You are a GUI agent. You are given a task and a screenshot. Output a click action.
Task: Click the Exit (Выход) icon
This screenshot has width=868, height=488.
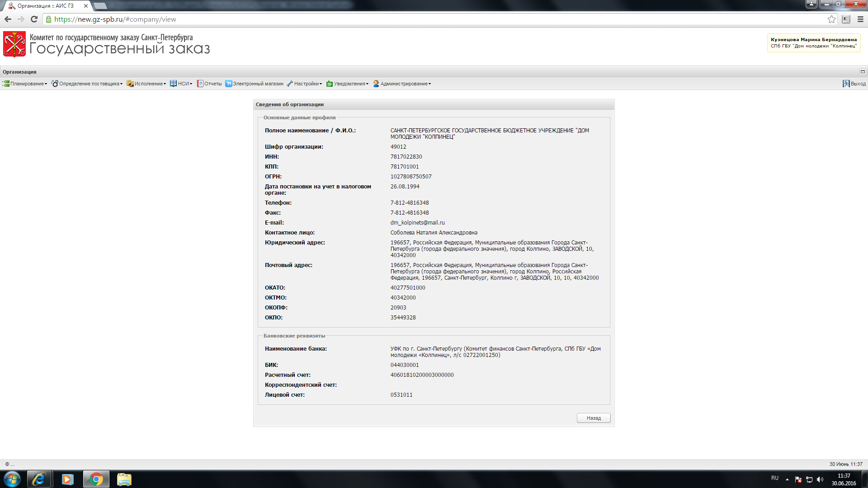[x=846, y=84]
